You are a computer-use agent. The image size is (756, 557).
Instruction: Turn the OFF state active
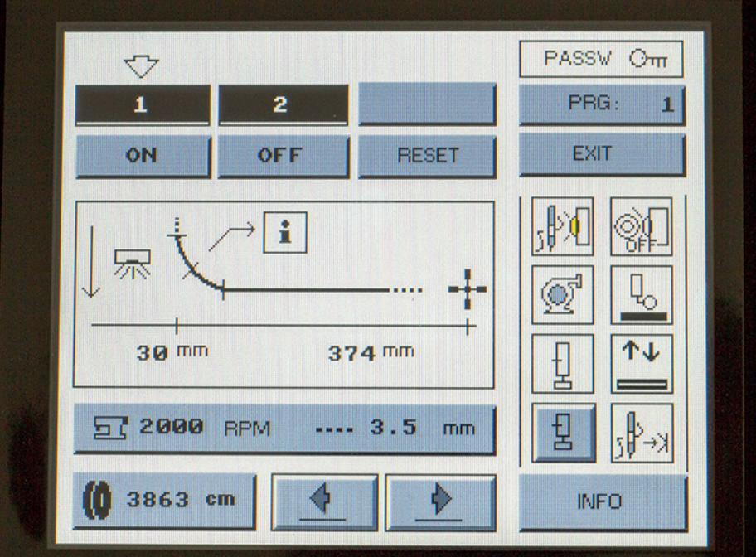click(x=285, y=155)
